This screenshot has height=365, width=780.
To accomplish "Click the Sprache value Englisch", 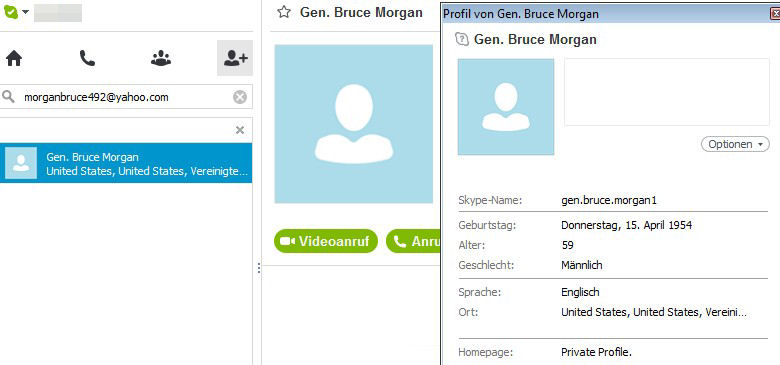I will [x=580, y=292].
